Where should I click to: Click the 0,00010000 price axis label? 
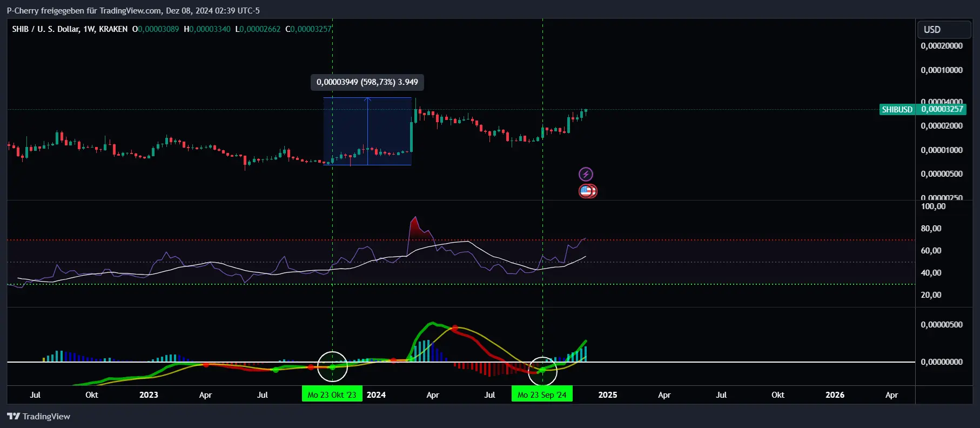pos(942,70)
